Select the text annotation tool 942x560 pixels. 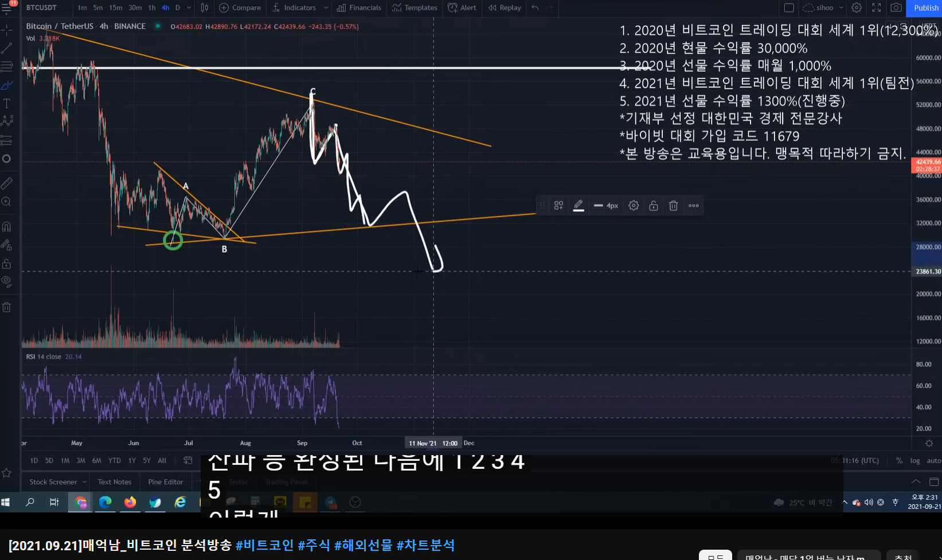pyautogui.click(x=7, y=104)
